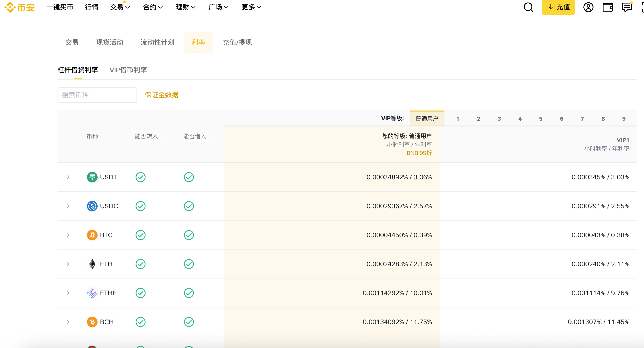Click the USDT coin icon
644x348 pixels.
[x=92, y=177]
